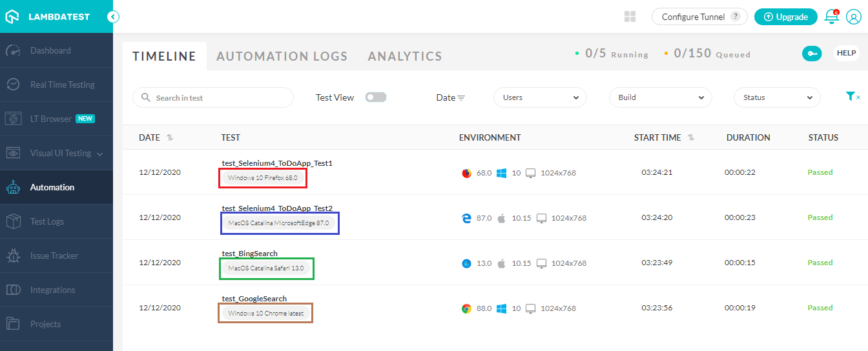The width and height of the screenshot is (868, 351).
Task: Click monitor icon in BingSearch row
Action: 541,263
